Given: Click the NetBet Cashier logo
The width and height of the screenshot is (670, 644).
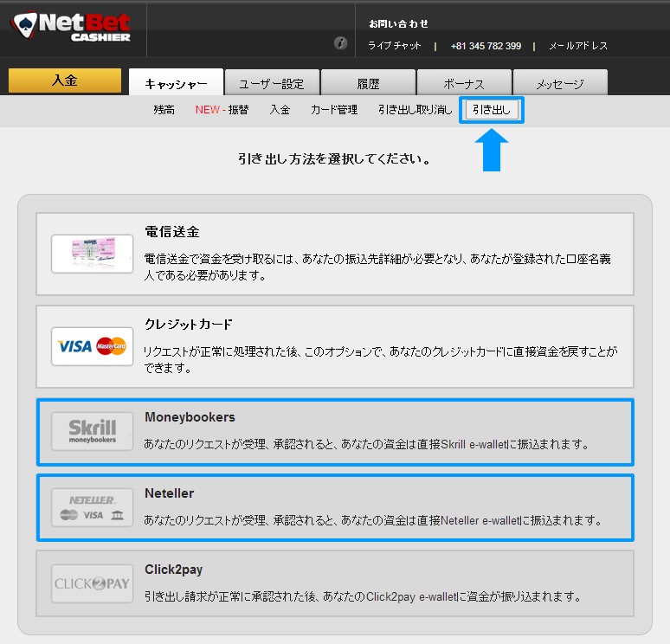Looking at the screenshot, I should (71, 26).
